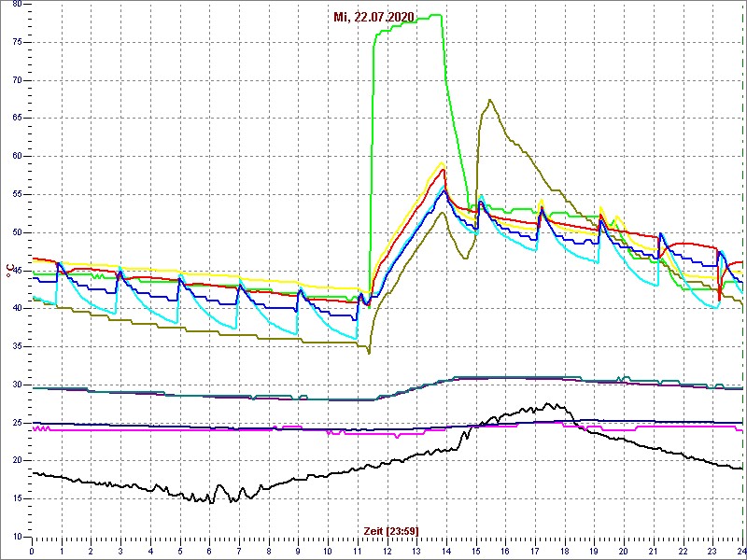Viewport: 747px width, 560px height.
Task: Select the 45 label on temperature axis
Action: click(x=16, y=271)
